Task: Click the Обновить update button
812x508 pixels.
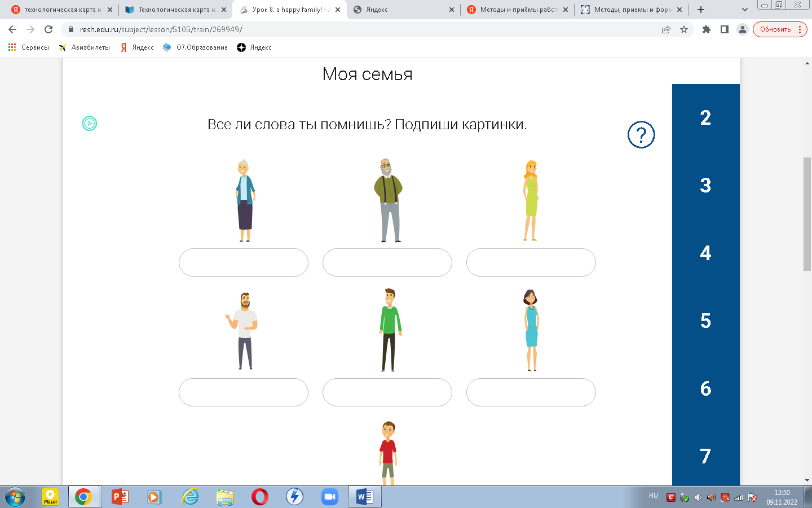Action: tap(780, 29)
